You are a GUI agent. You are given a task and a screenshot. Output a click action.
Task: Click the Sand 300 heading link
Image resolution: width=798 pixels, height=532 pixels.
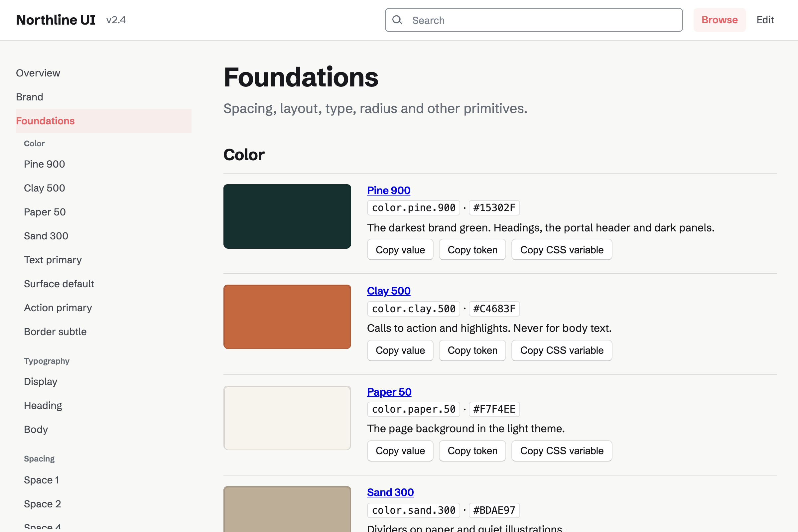[x=390, y=492]
